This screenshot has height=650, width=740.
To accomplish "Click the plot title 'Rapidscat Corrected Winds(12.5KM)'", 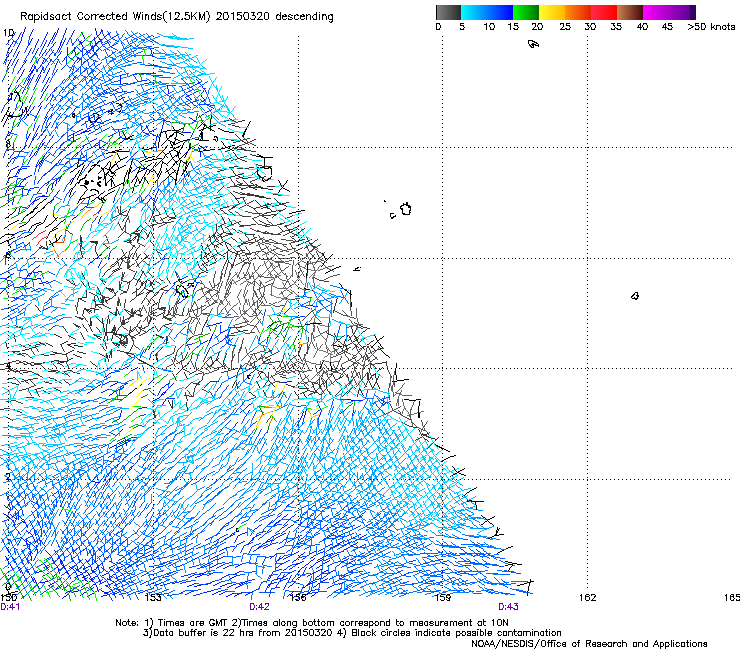I will 115,16.
